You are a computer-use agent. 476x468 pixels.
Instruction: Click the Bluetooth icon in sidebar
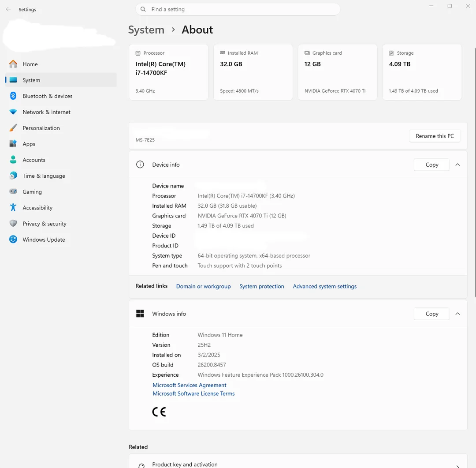(13, 96)
